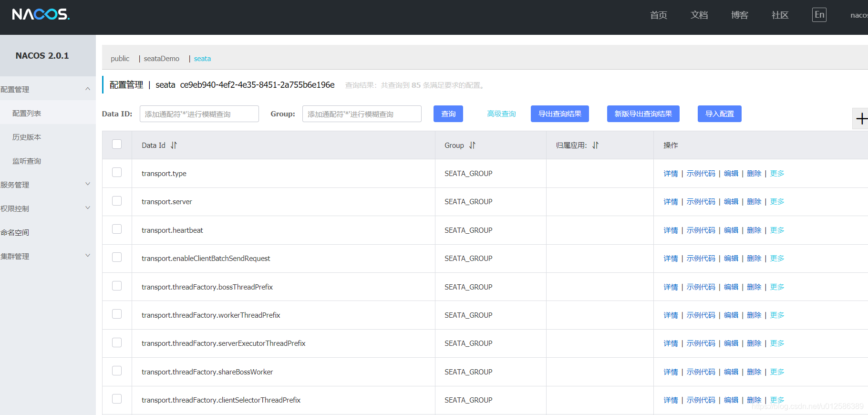Screen dimensions: 868x415
Task: Check the shareBossWorker row checkbox
Action: [x=117, y=371]
